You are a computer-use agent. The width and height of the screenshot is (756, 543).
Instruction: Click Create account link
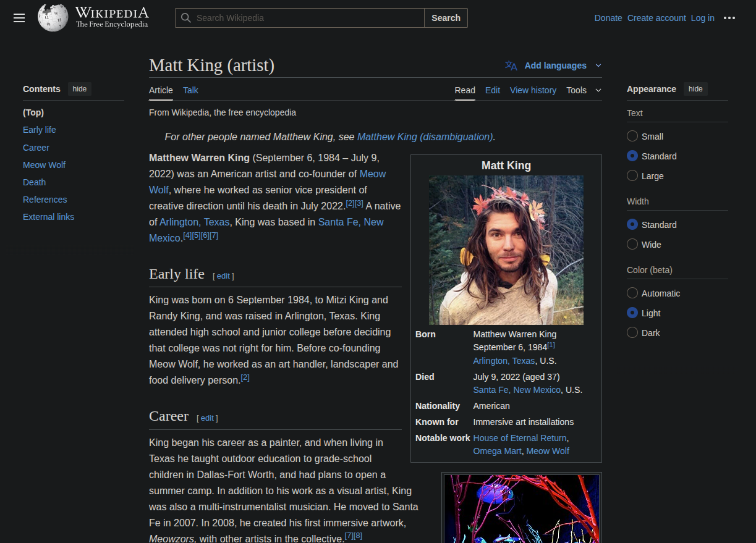656,18
